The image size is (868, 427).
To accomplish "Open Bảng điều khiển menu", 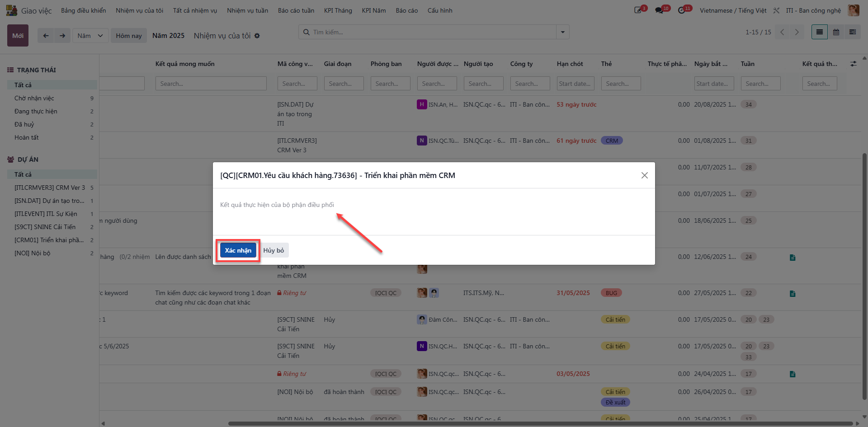I will [84, 10].
